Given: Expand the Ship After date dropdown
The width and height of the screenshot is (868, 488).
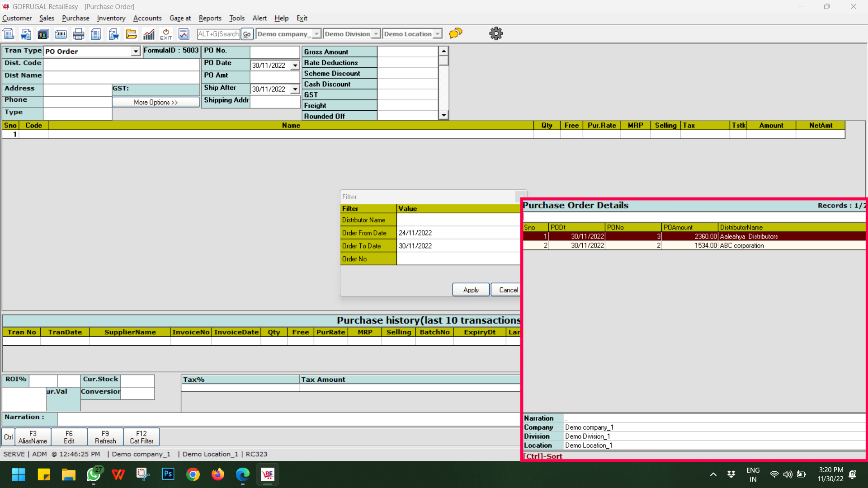Looking at the screenshot, I should (x=295, y=89).
